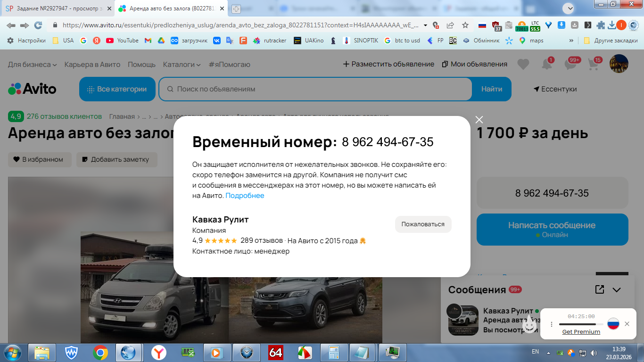Expand the Каталоги dropdown
The width and height of the screenshot is (644, 362).
pos(182,64)
